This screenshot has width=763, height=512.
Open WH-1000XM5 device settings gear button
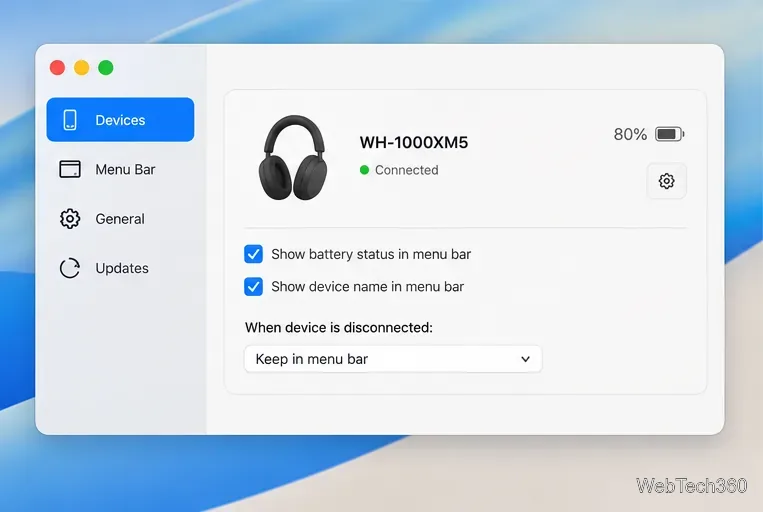[x=667, y=181]
